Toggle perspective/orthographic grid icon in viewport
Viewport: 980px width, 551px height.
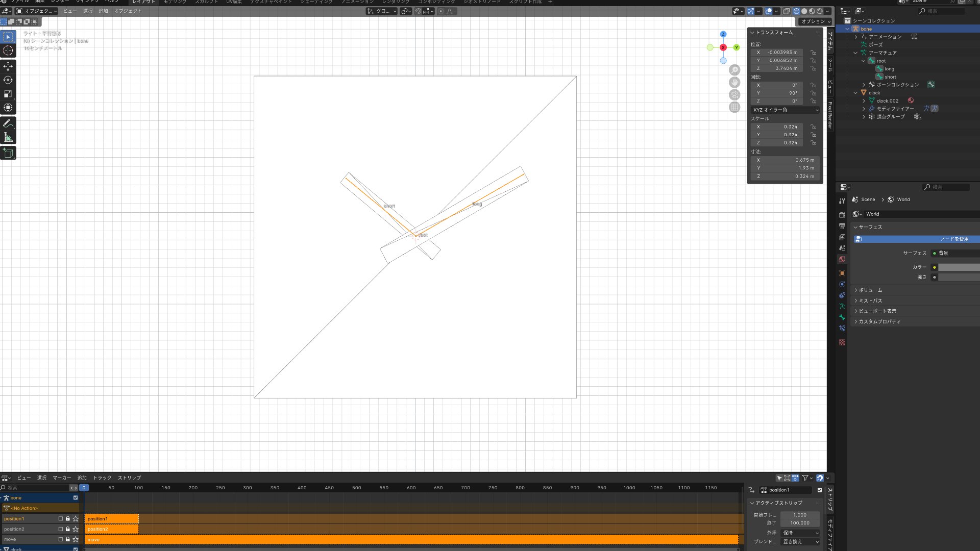click(x=734, y=107)
